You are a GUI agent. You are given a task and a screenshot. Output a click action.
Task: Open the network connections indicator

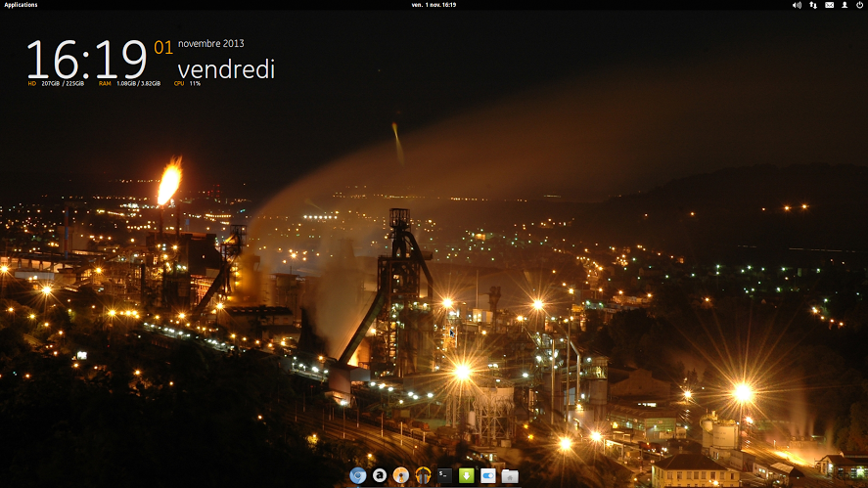point(812,5)
